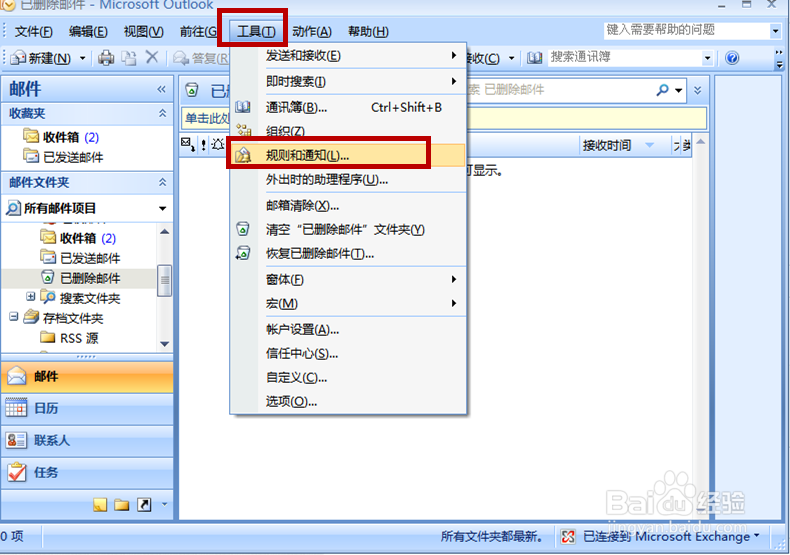Select 选项(O)... menu entry

[x=348, y=401]
